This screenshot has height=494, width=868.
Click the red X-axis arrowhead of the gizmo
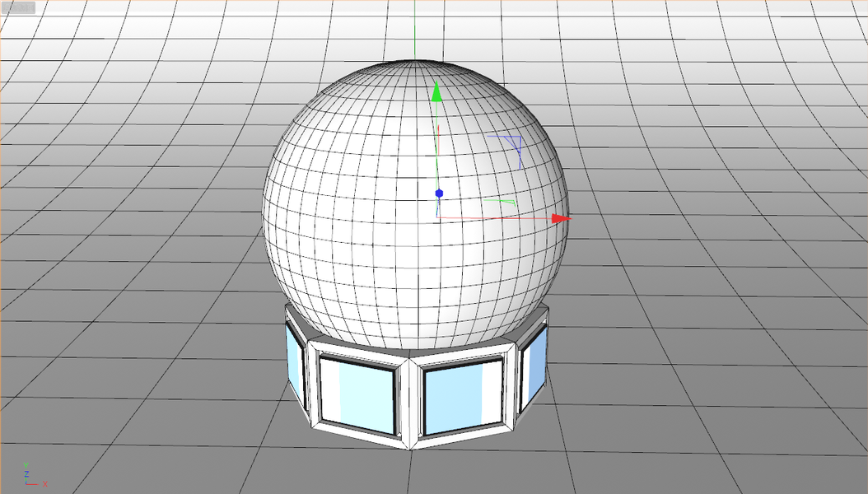pyautogui.click(x=562, y=218)
